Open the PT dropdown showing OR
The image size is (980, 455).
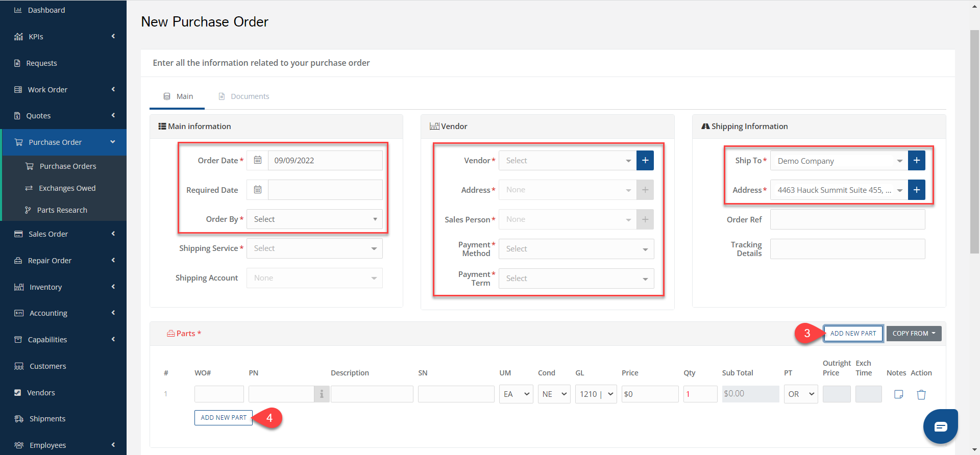801,394
